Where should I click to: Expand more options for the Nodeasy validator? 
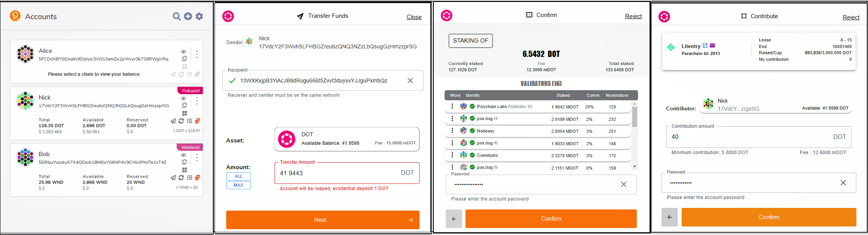[x=452, y=131]
